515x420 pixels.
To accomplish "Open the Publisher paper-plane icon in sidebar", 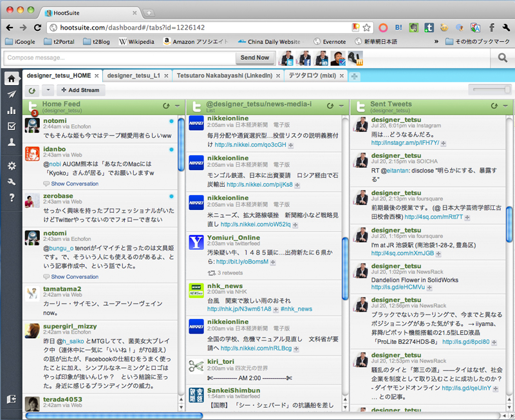I will [x=12, y=95].
